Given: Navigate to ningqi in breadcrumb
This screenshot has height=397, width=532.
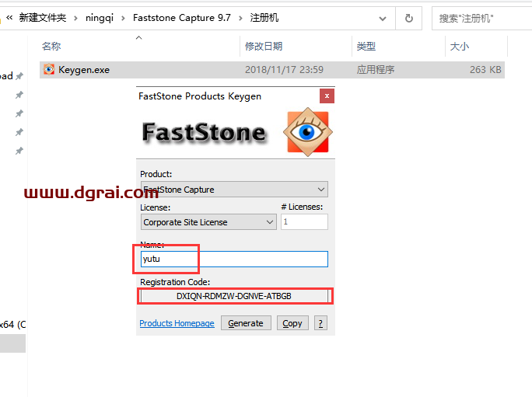Looking at the screenshot, I should [x=100, y=18].
